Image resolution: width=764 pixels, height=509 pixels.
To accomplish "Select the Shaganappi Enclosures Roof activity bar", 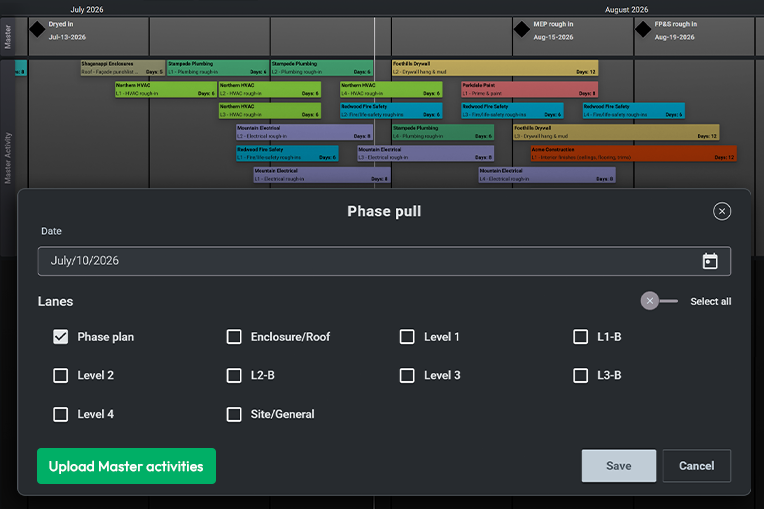I will click(x=123, y=68).
